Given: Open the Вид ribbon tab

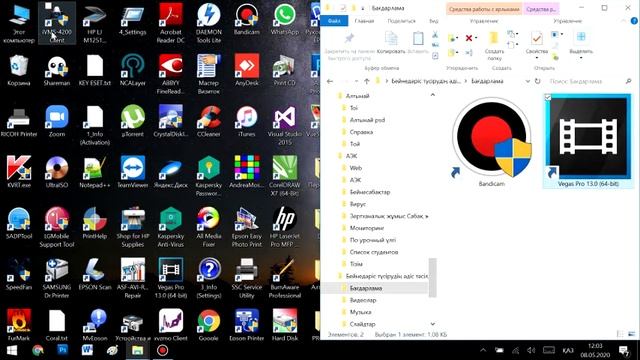Looking at the screenshot, I should click(433, 21).
